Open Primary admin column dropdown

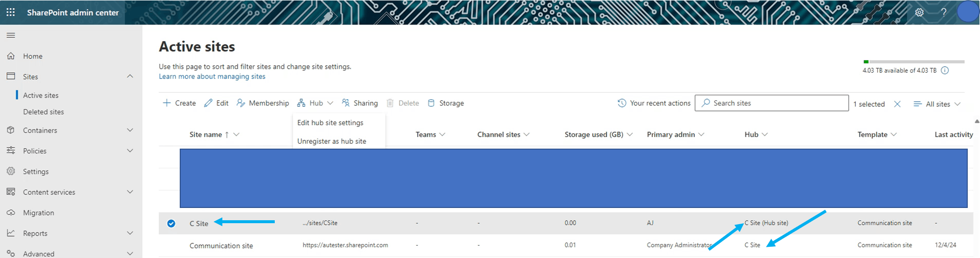click(701, 134)
